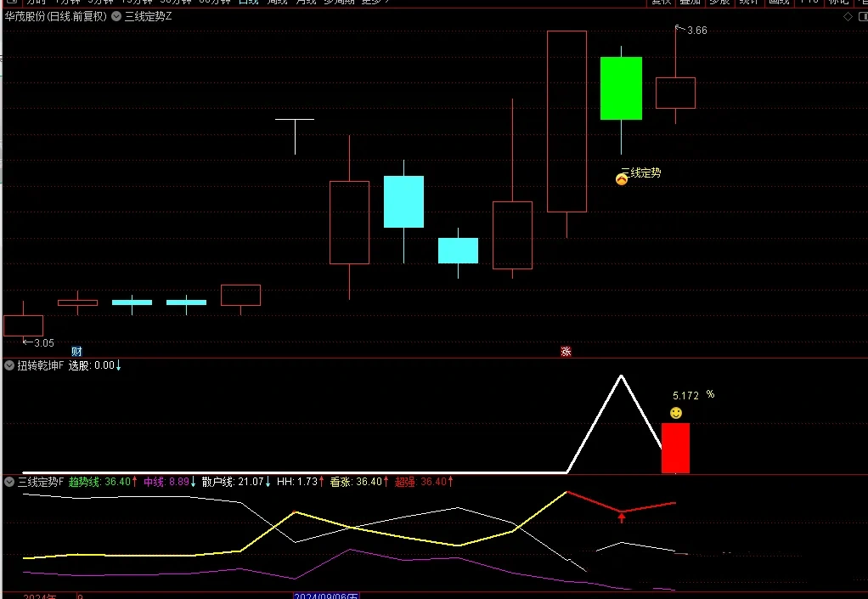Click the 财 financial marker icon

pyautogui.click(x=76, y=352)
